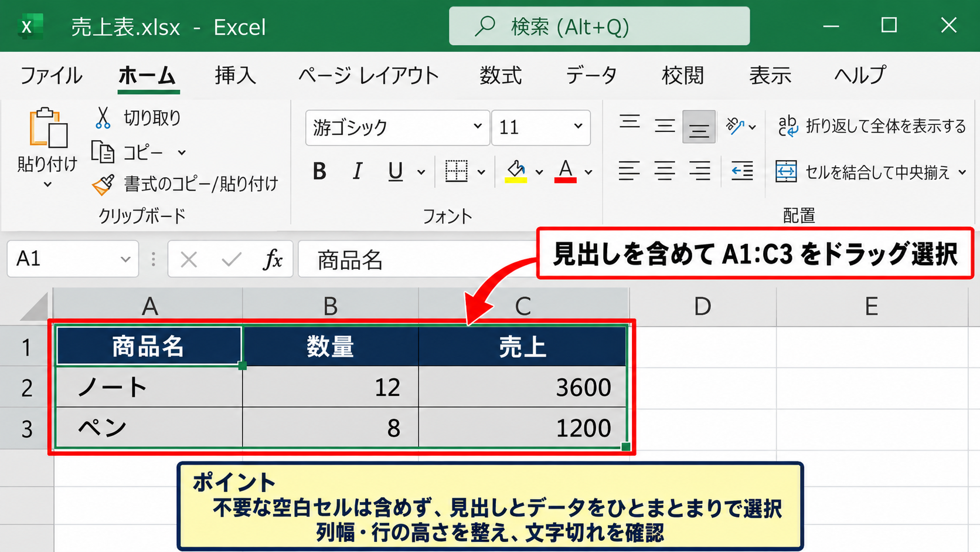Click the Cut scissors icon
The height and width of the screenshot is (552, 980).
pyautogui.click(x=103, y=118)
